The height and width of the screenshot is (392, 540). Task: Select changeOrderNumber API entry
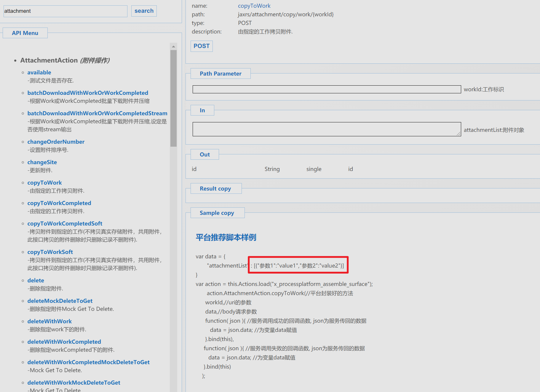56,142
